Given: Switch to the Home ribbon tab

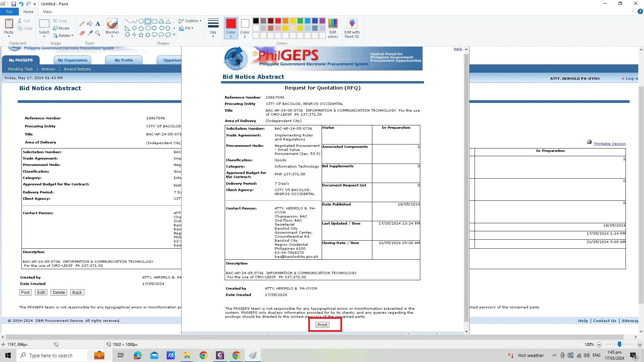Looking at the screenshot, I should click(x=29, y=12).
